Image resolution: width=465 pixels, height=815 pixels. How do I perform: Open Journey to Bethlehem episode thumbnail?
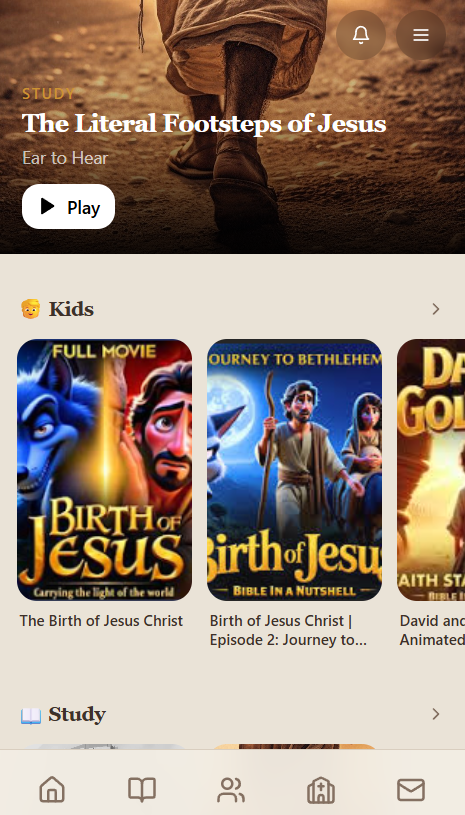[x=295, y=470]
